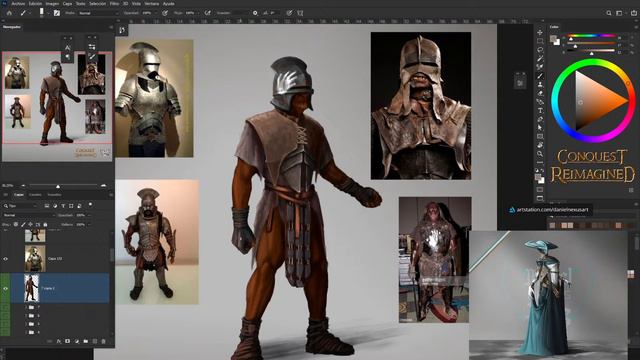Click the hue slider in Color panel
The image size is (640, 360).
point(591,36)
